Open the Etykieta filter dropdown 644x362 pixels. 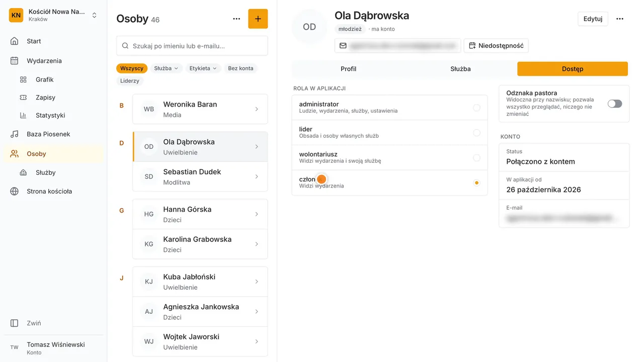click(x=203, y=68)
